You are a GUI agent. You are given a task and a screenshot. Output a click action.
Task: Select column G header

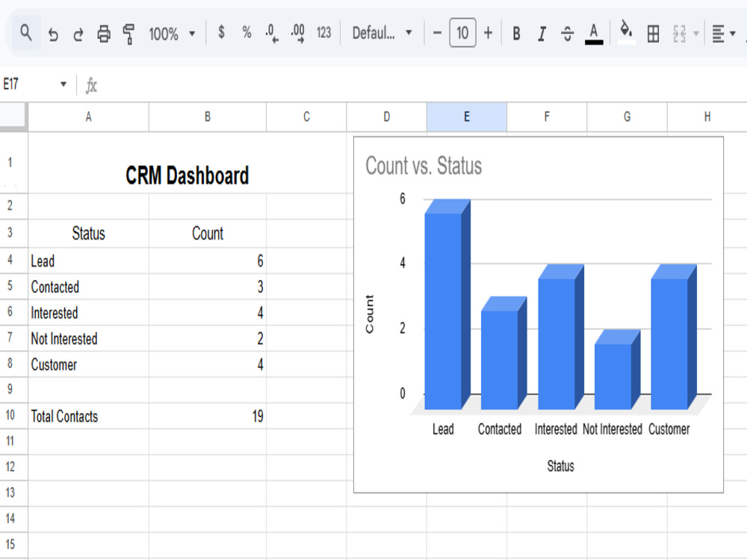point(627,117)
